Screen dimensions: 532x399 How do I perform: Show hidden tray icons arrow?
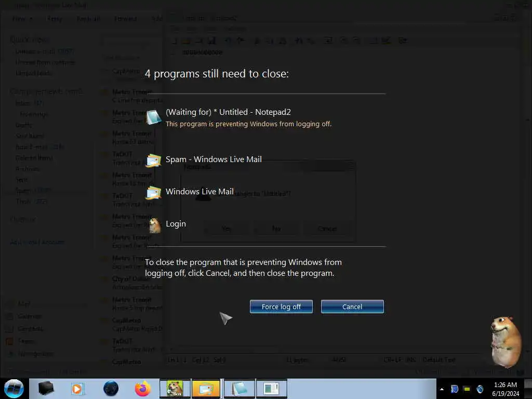(442, 389)
